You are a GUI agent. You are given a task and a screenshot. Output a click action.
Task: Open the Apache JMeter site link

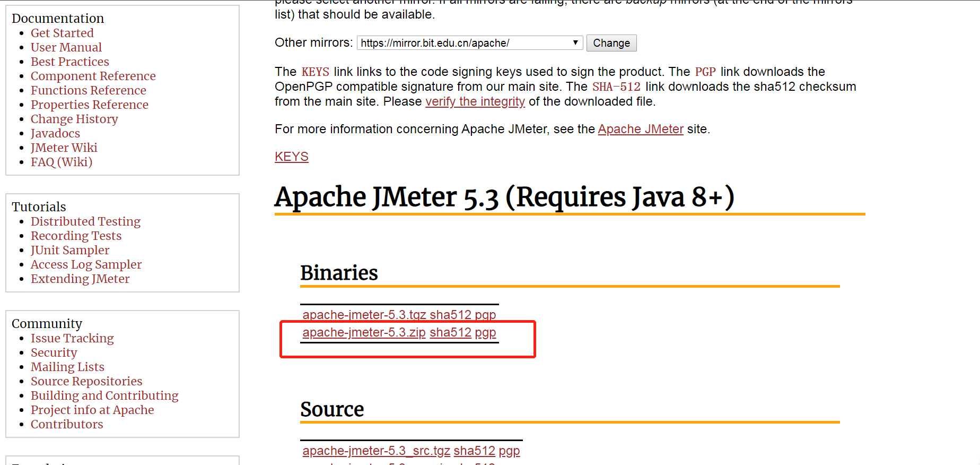coord(641,129)
